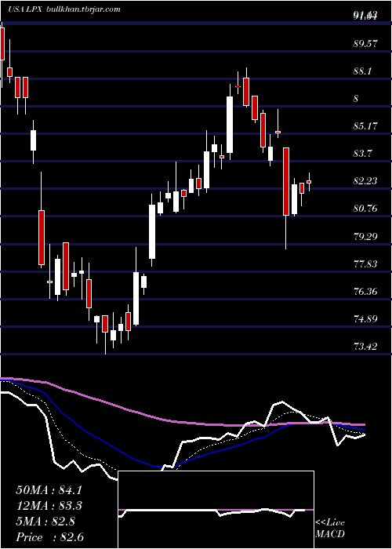Screen dimensions: 392x549
Task: Click the 'Price : 82.6' readout
Action: pos(49,537)
